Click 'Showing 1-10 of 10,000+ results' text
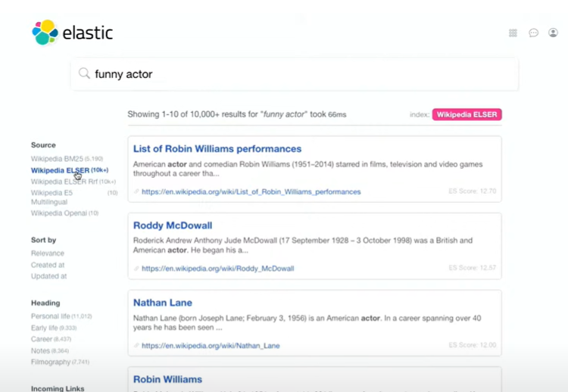This screenshot has width=568, height=392. click(237, 114)
